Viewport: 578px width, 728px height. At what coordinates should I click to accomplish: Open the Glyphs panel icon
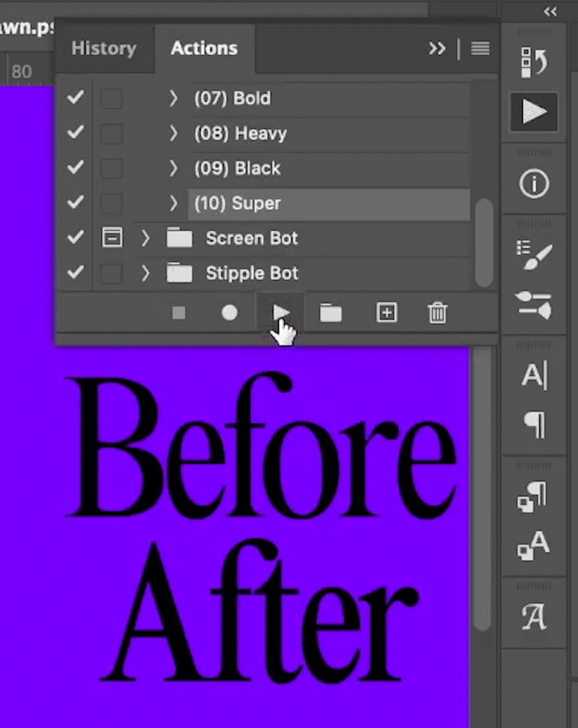[x=533, y=618]
